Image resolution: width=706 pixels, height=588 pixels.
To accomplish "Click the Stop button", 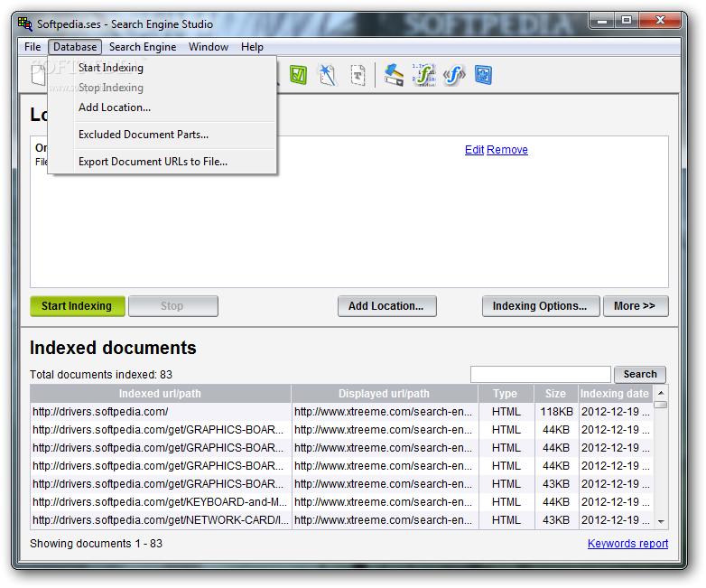I will point(173,306).
